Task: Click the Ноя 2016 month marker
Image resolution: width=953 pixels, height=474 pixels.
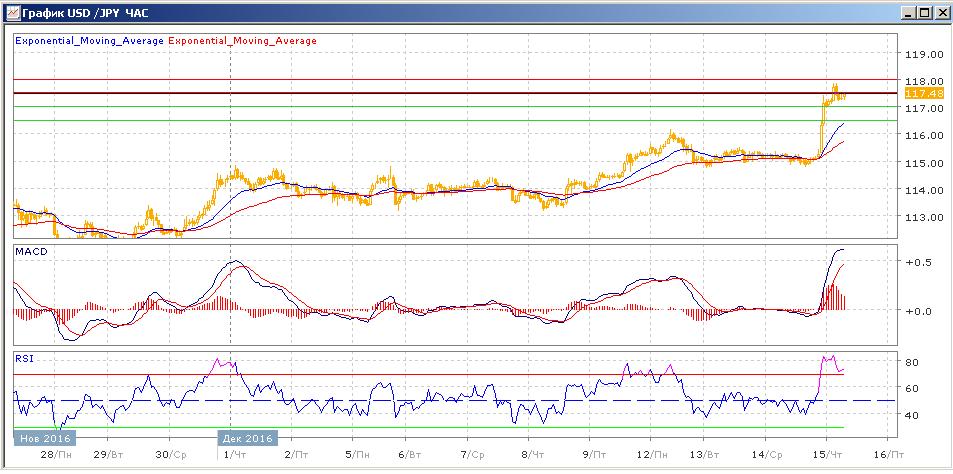Action: [43, 438]
